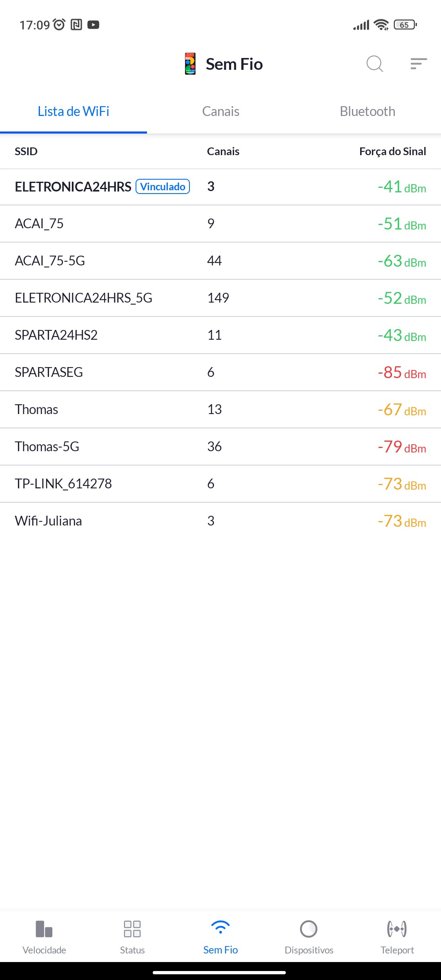Tap the battery indicator in status bar
This screenshot has width=441, height=980.
tap(405, 25)
